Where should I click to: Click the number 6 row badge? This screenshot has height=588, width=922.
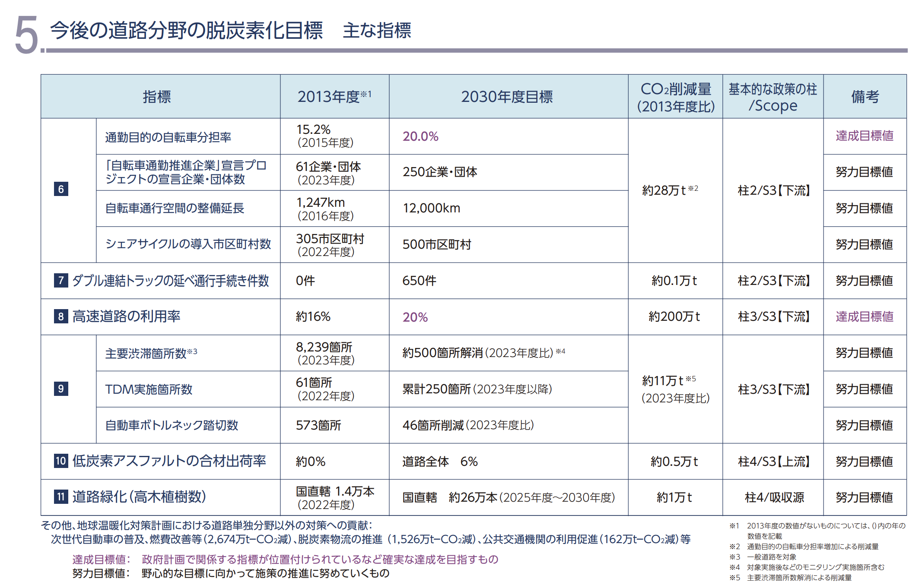61,189
